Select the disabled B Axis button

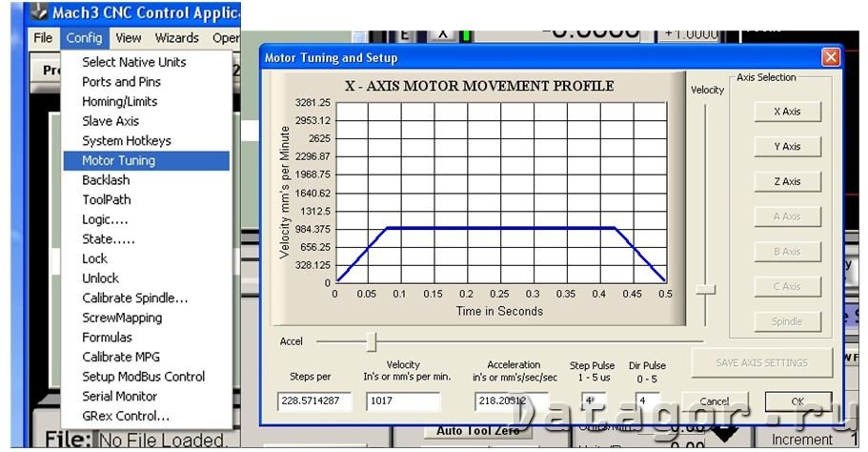(x=787, y=252)
